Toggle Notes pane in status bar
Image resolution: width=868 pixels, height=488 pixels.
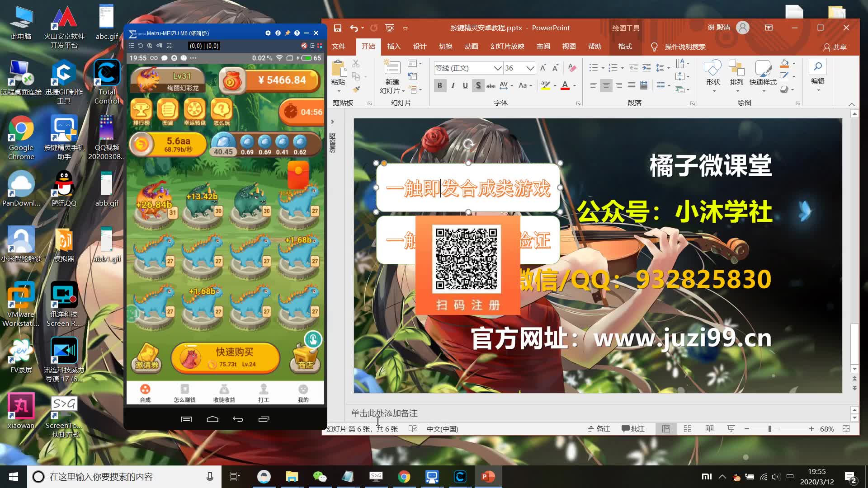(599, 429)
